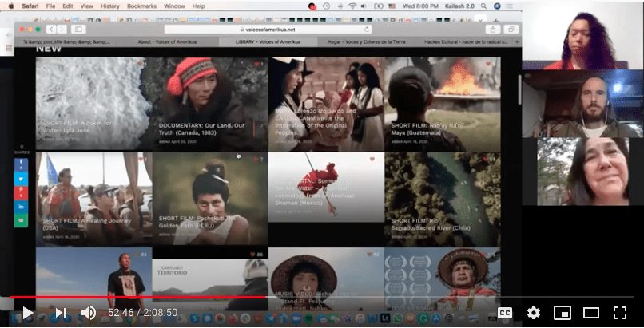Like the Territorio card heart showing 86

coord(252,255)
